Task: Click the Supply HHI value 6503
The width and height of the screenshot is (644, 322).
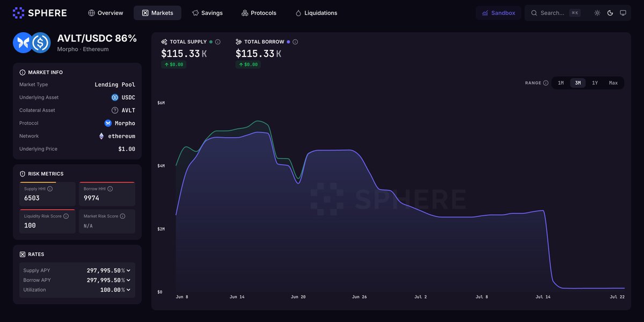Action: pos(32,198)
